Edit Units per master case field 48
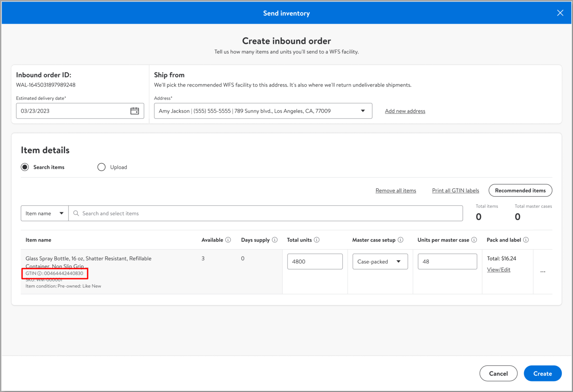Viewport: 573px width, 392px height. (x=447, y=262)
